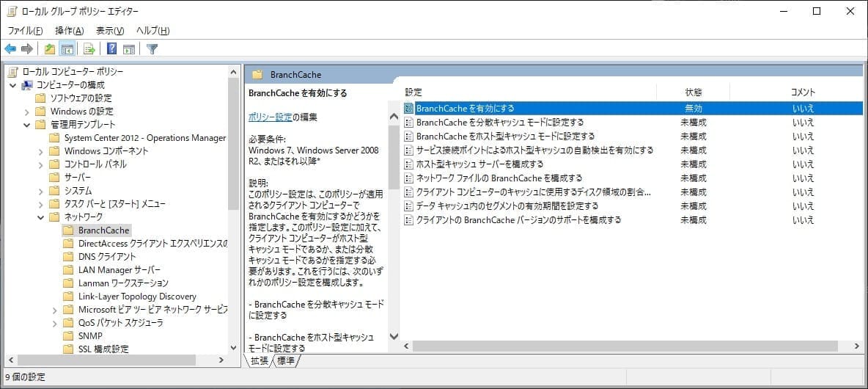868x389 pixels.
Task: Select Link-Layer Topology Discovery folder
Action: click(137, 297)
